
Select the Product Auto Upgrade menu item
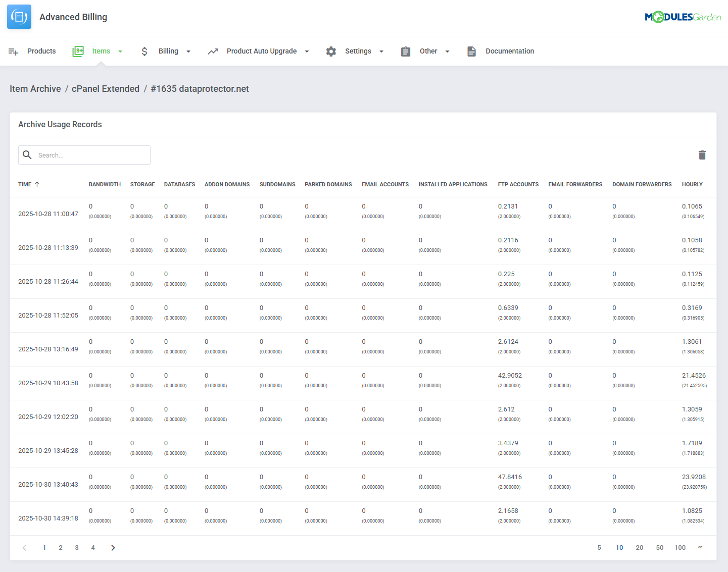click(x=262, y=51)
